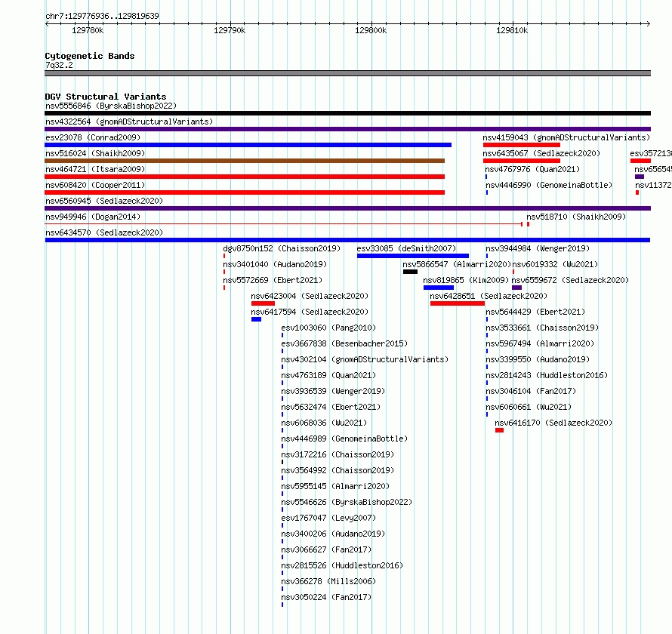Click nsv518710 (Shaikh2009) variant label
The height and width of the screenshot is (634, 672).
pos(576,217)
